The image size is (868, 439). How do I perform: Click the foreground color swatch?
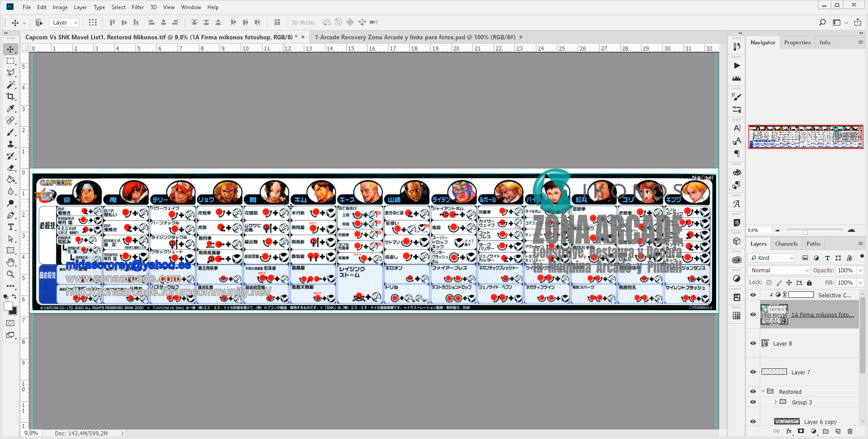tap(8, 306)
